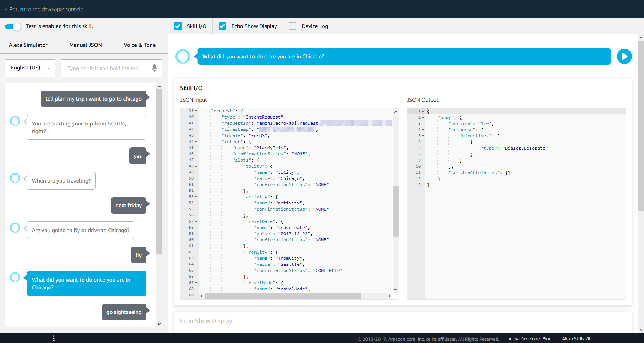The height and width of the screenshot is (343, 644).
Task: Click the Alexa ring icon beside the top response
Action: 183,56
